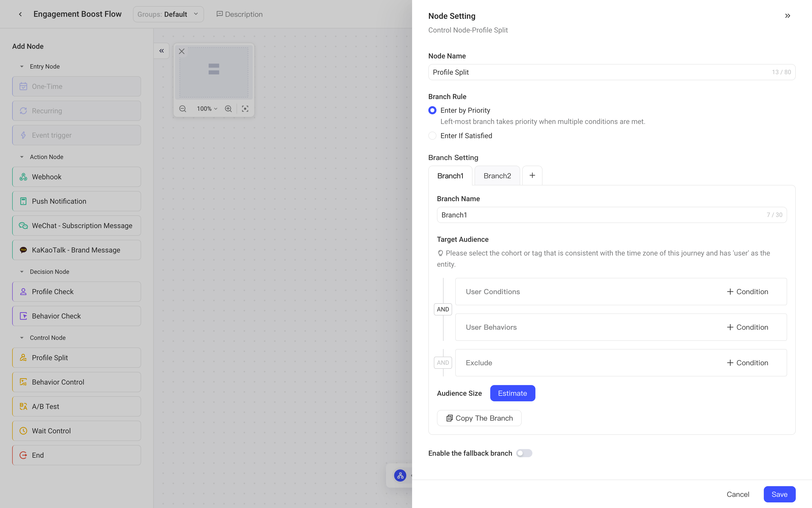Collapse the Node Setting panel with double chevron

[787, 16]
